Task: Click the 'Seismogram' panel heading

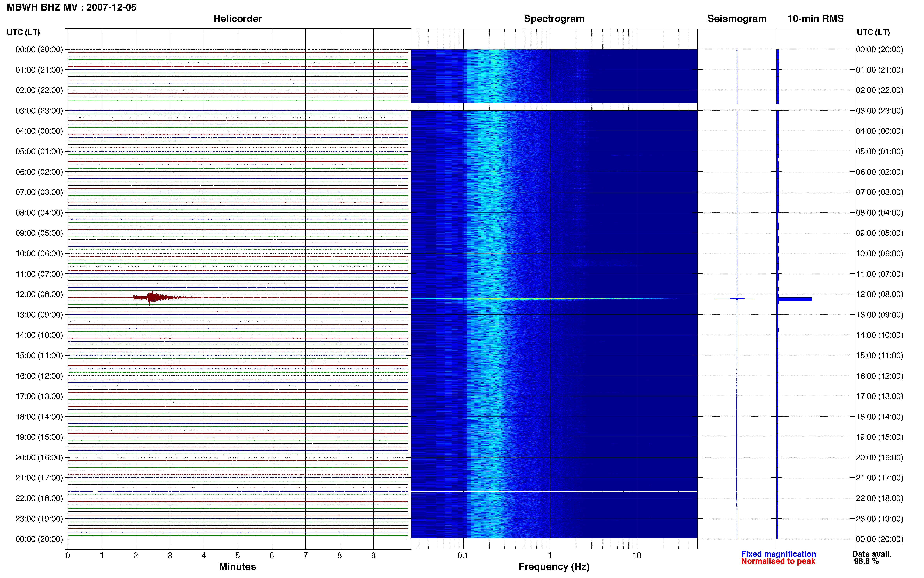Action: [x=736, y=18]
